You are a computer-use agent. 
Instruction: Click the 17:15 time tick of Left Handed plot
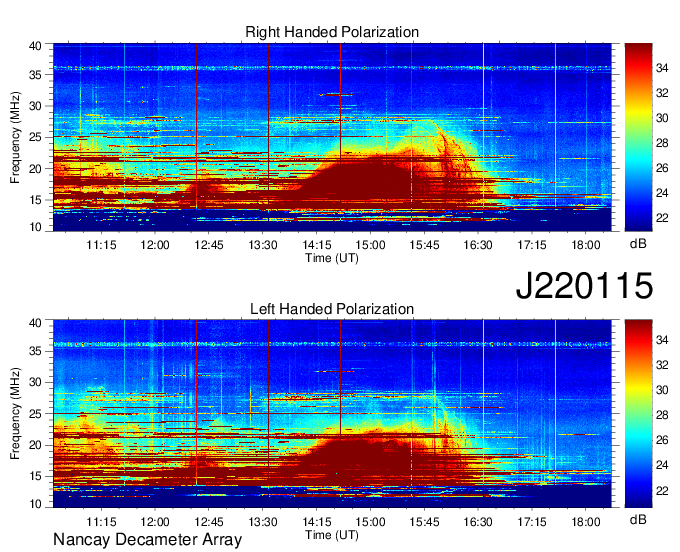(x=532, y=522)
